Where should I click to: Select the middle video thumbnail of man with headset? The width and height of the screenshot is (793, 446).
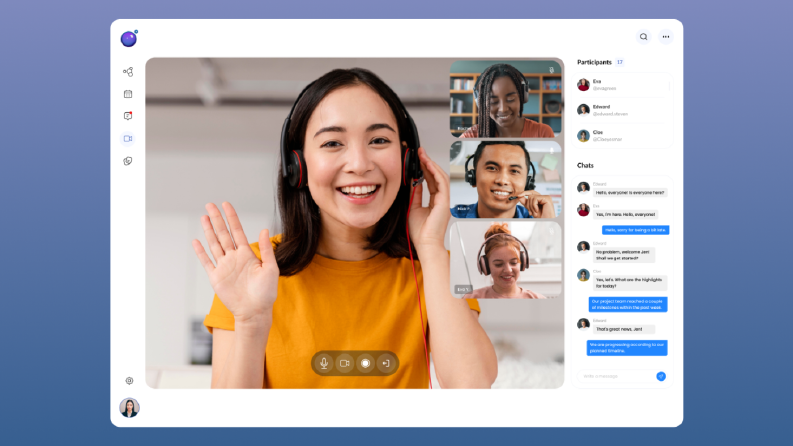(506, 180)
